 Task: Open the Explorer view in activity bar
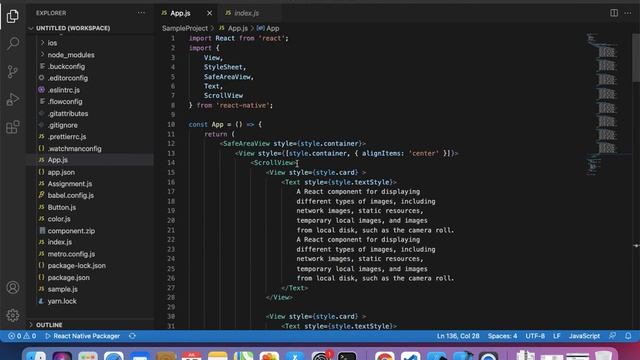(x=13, y=16)
